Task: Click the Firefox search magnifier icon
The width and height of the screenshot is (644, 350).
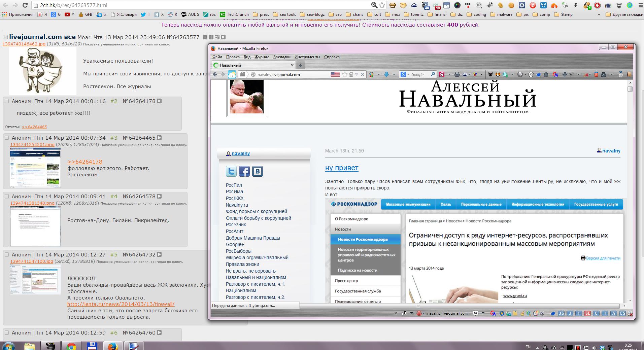Action: (433, 74)
